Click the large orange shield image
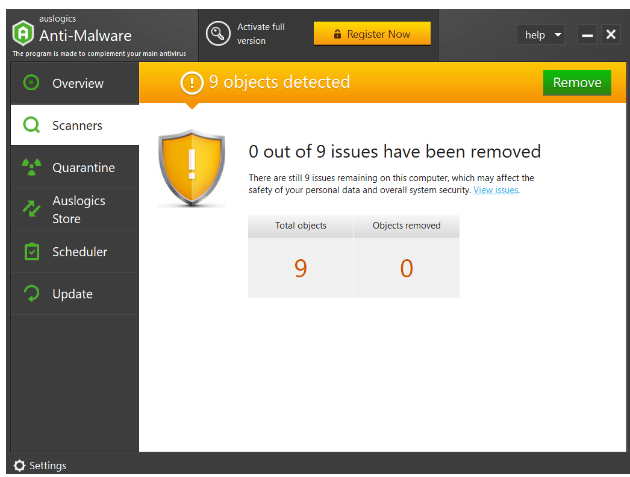This screenshot has height=477, width=630. pos(192,168)
